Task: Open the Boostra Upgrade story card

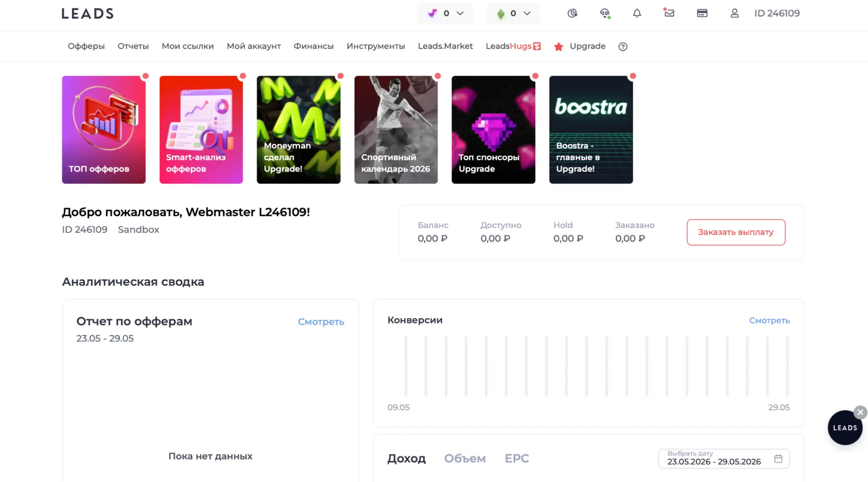Action: click(591, 130)
